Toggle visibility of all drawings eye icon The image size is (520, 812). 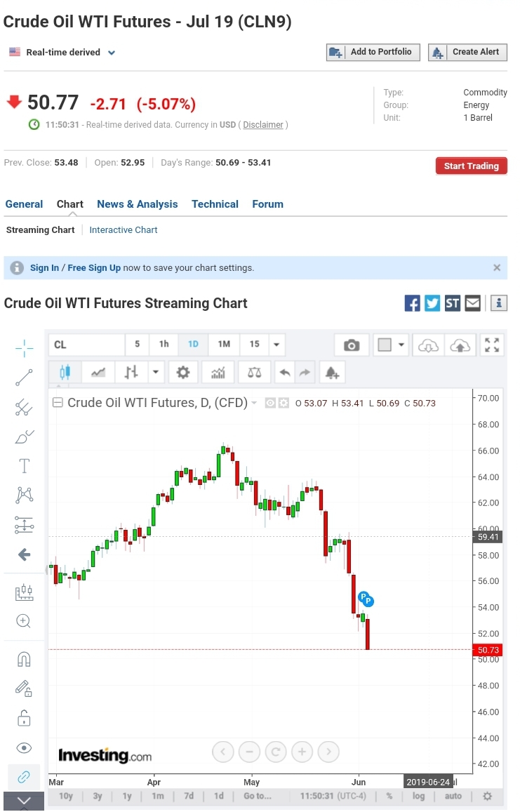point(24,747)
